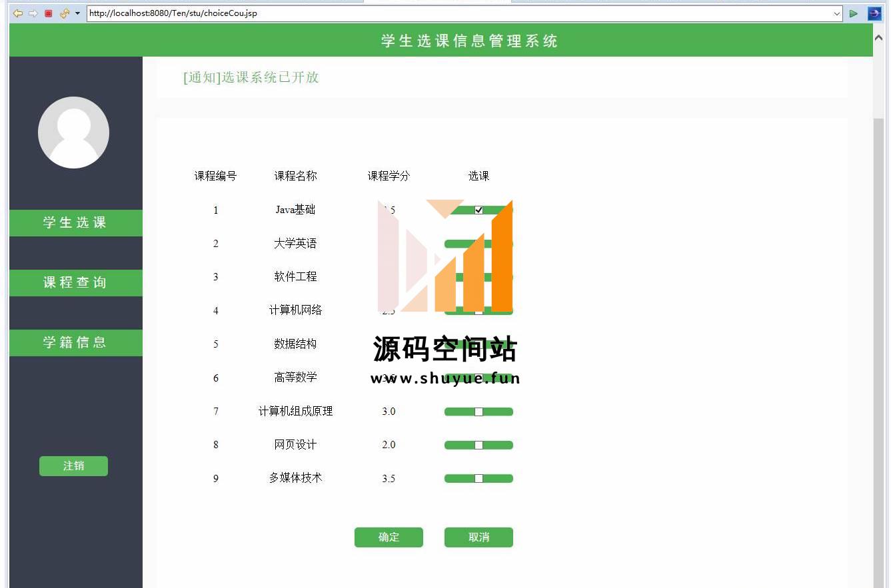
Task: Open the small dropdown arrow beside the refresh icon
Action: (77, 13)
